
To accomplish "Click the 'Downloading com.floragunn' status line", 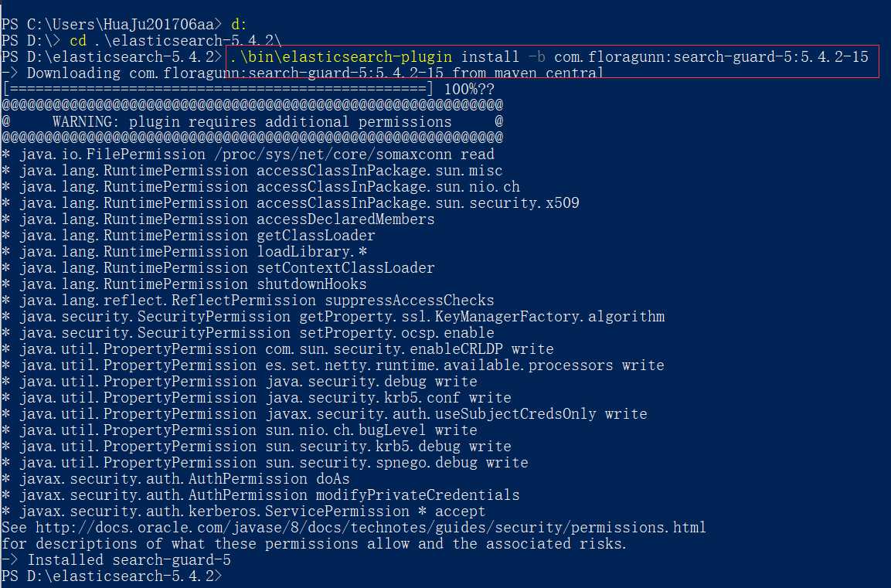I will (x=301, y=73).
